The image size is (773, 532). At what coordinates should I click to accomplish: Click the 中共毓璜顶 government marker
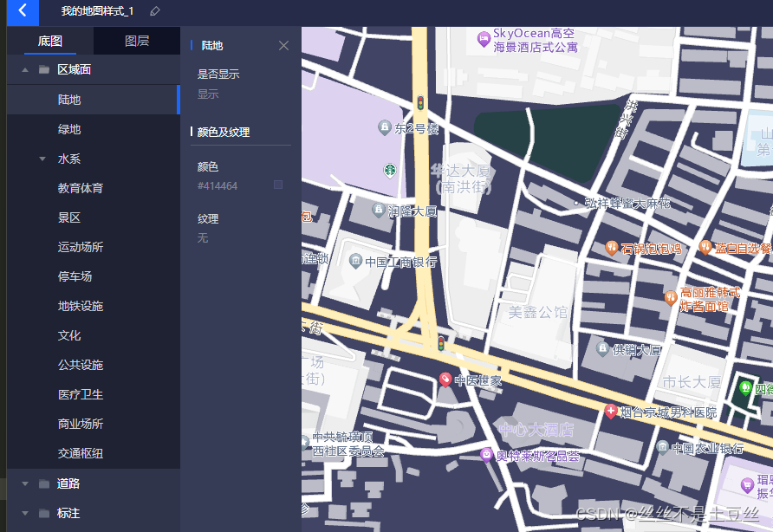(305, 442)
